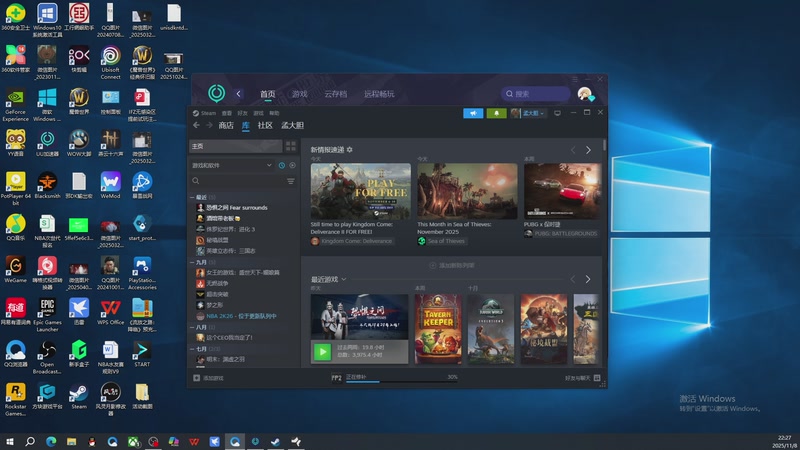The width and height of the screenshot is (800, 450).
Task: Go forward with Steam's right arrow
Action: pyautogui.click(x=209, y=125)
